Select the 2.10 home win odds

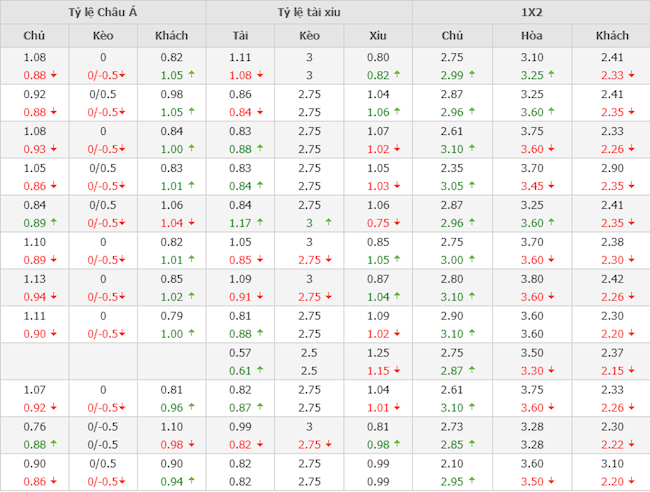tap(452, 465)
